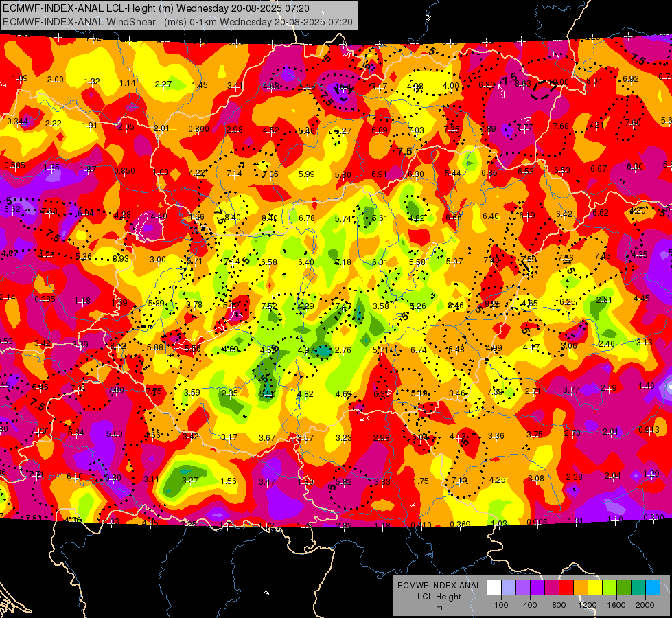Click the wind shear value 7.12

459,481
